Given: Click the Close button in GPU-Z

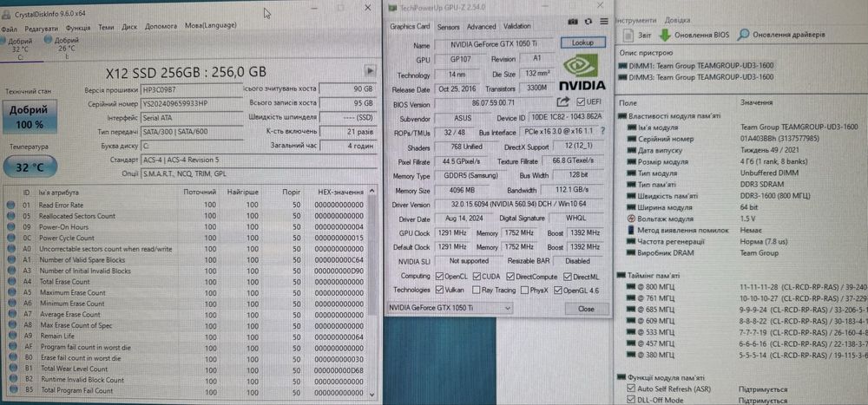Looking at the screenshot, I should [x=586, y=309].
